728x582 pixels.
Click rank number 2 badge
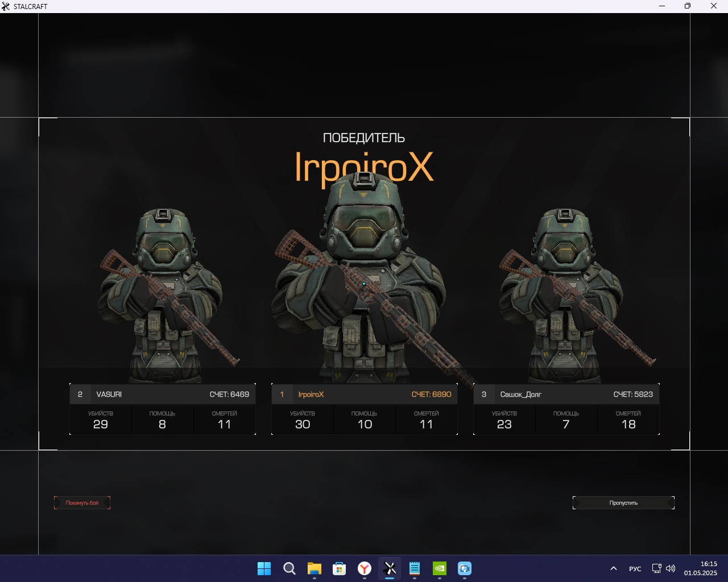tap(80, 394)
